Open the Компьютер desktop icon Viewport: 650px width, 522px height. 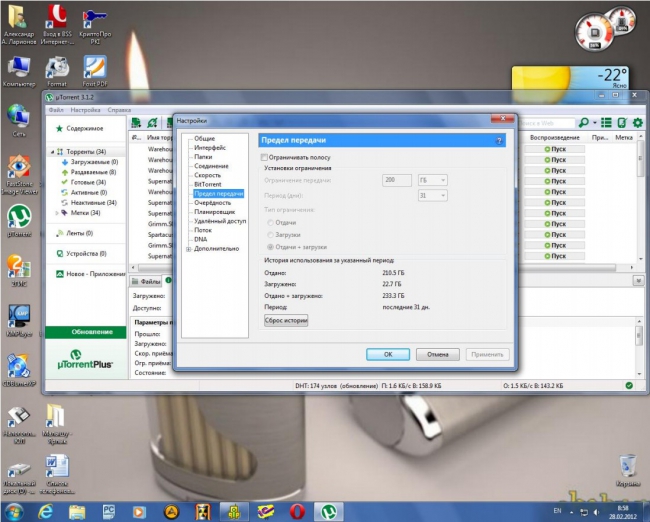(19, 72)
